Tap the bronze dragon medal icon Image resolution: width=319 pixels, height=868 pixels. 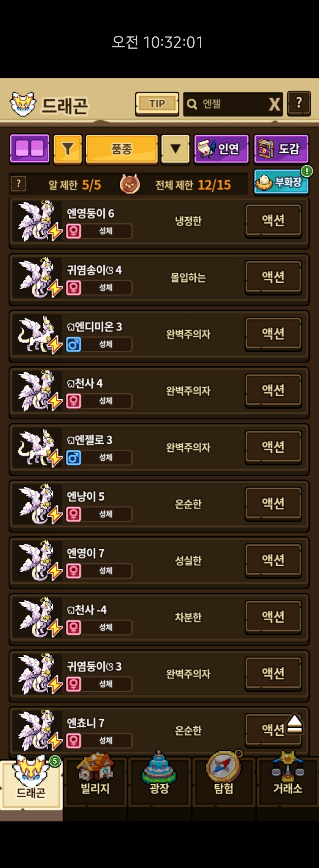(x=130, y=184)
